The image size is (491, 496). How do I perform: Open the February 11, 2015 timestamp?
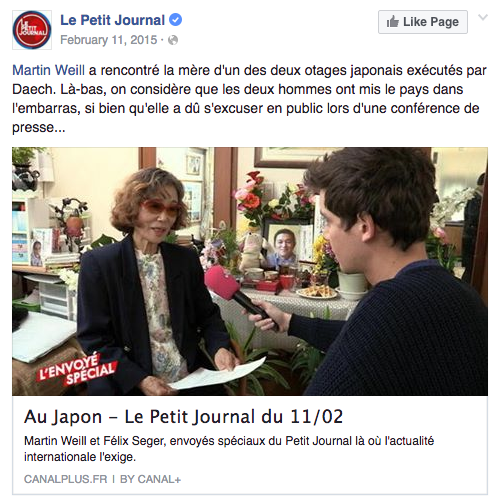tap(108, 40)
